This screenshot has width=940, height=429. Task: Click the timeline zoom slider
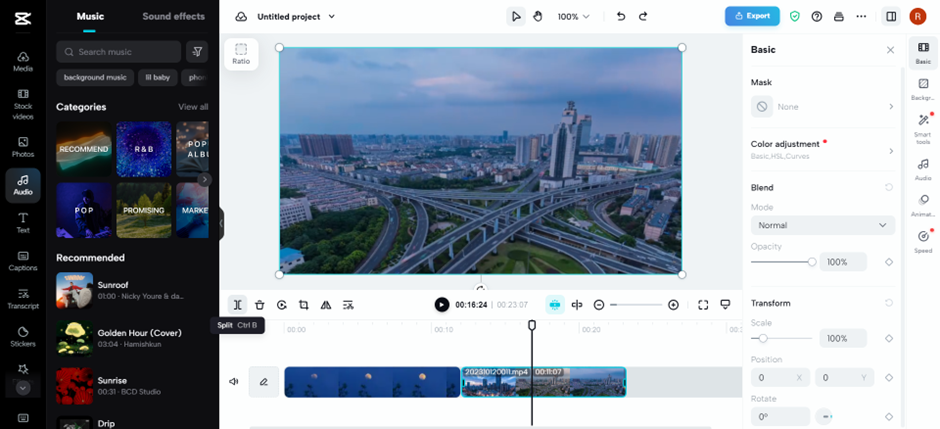point(635,305)
